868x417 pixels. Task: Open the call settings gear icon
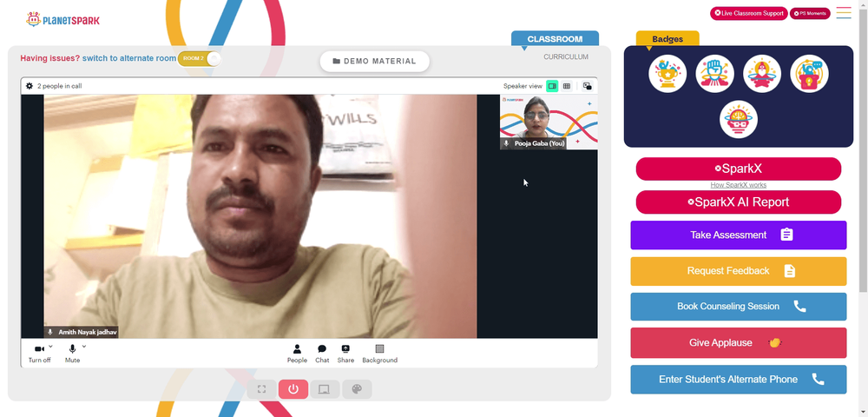(x=30, y=86)
